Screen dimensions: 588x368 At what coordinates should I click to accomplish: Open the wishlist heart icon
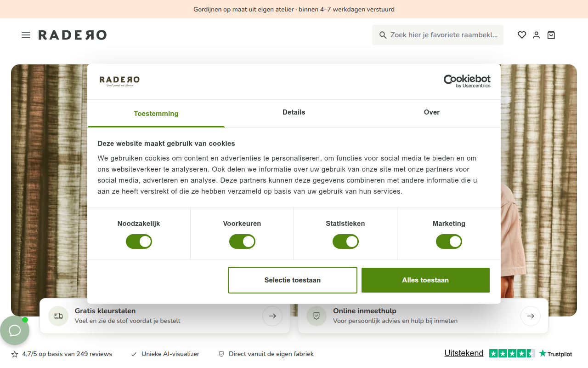click(x=522, y=35)
